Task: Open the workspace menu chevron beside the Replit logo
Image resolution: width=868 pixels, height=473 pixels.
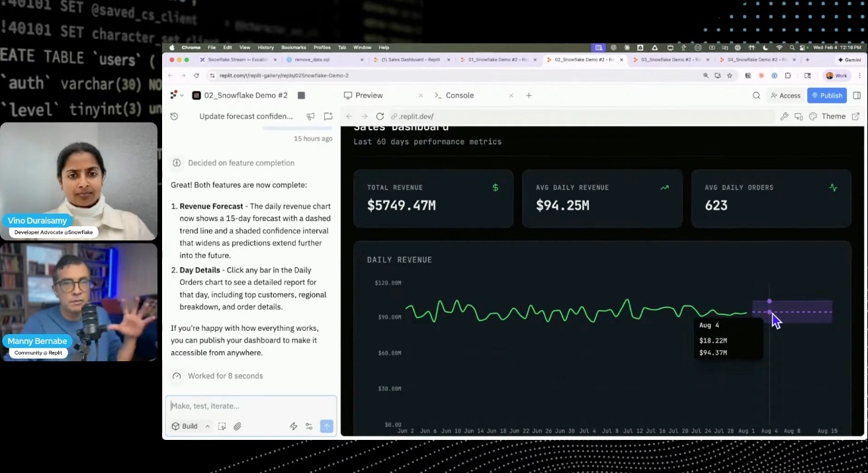Action: coord(181,95)
